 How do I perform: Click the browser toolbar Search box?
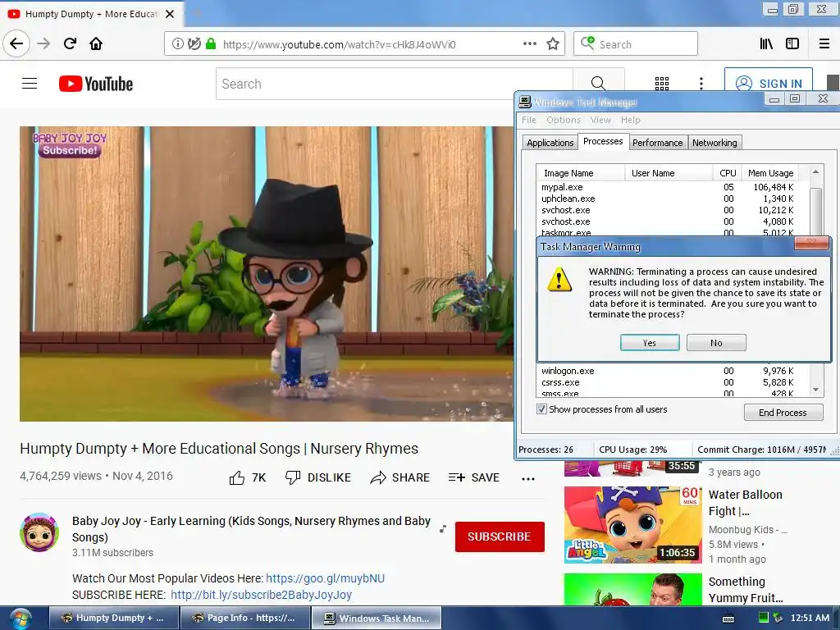click(636, 44)
